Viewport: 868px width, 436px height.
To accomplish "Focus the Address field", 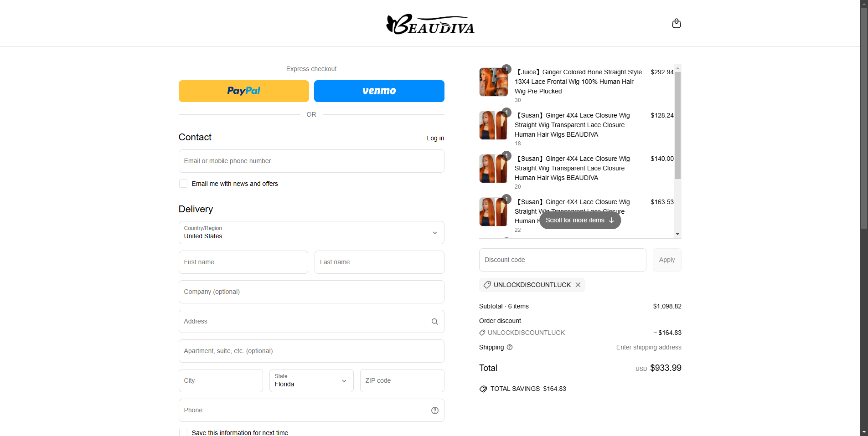I will [311, 322].
